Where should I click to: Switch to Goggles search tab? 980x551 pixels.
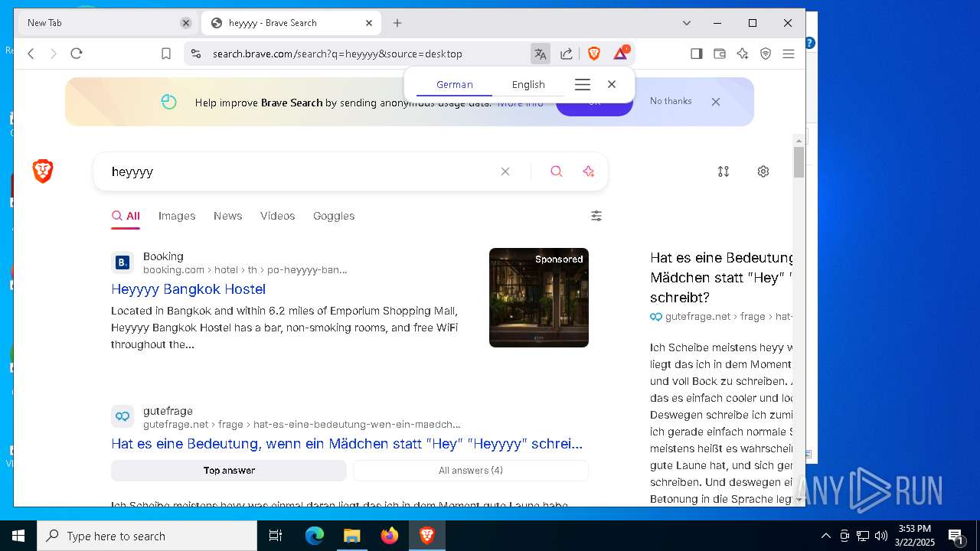pyautogui.click(x=334, y=216)
